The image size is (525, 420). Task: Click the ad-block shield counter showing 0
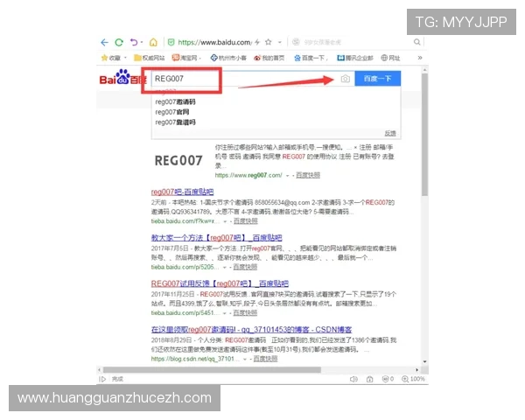click(x=388, y=379)
